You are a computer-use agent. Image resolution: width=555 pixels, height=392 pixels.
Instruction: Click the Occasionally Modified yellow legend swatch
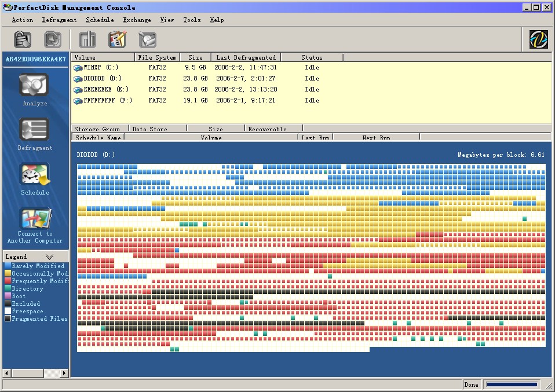click(8, 273)
